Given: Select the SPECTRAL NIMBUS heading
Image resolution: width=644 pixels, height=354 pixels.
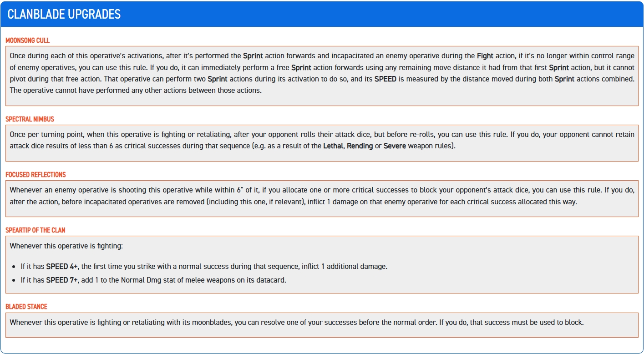Looking at the screenshot, I should (x=30, y=119).
